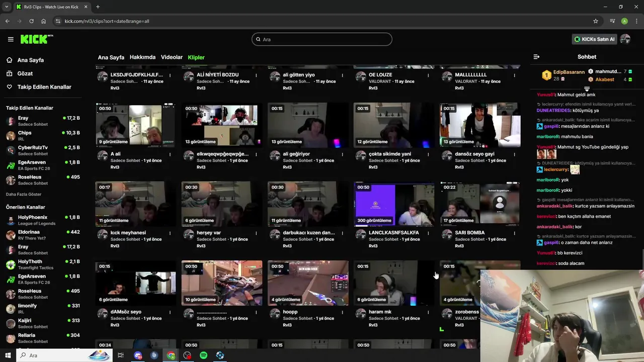Click Windows Start button
Screen dimensions: 644x362
[x=8, y=355]
